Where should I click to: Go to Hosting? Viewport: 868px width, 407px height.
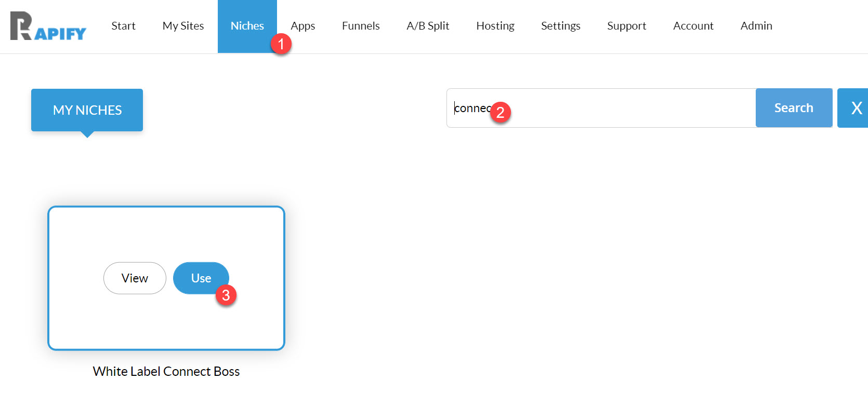495,26
